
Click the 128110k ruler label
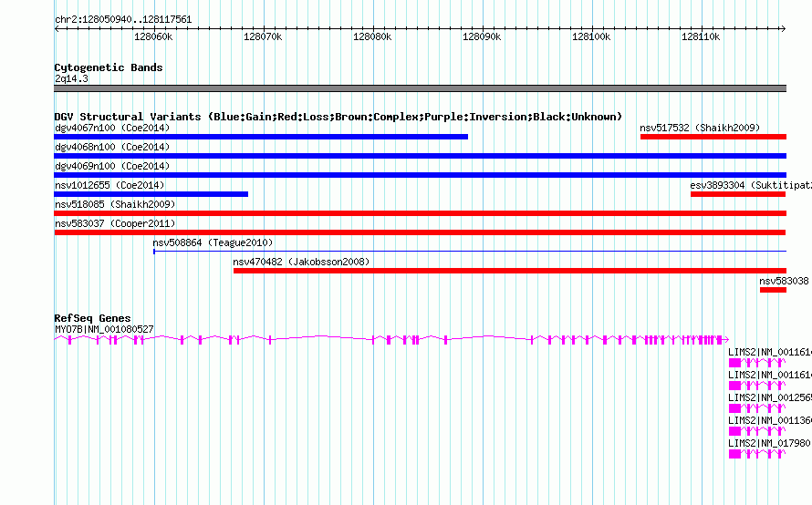coord(701,36)
